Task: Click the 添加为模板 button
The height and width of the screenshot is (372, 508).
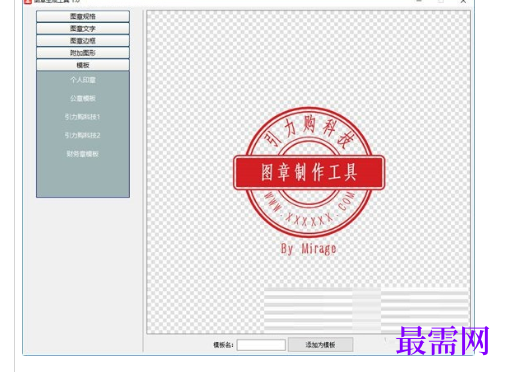Action: [x=320, y=345]
